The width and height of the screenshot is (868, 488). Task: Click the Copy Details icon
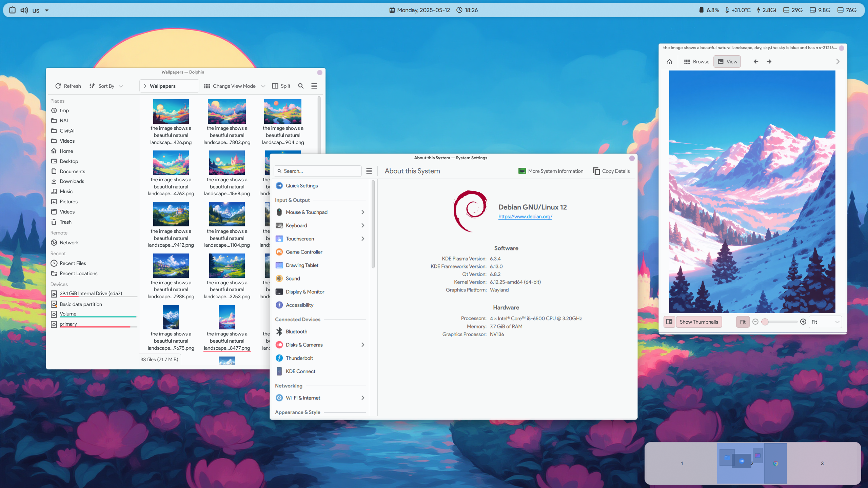click(x=596, y=171)
